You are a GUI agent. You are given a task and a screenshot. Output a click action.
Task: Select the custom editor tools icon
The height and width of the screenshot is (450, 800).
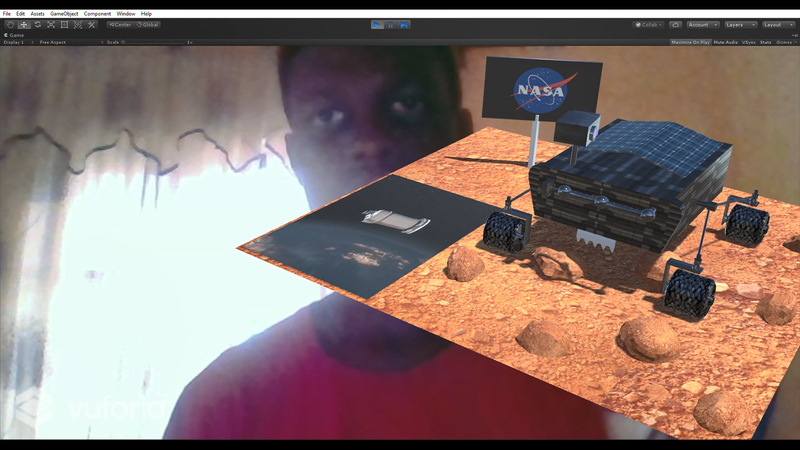pos(92,24)
